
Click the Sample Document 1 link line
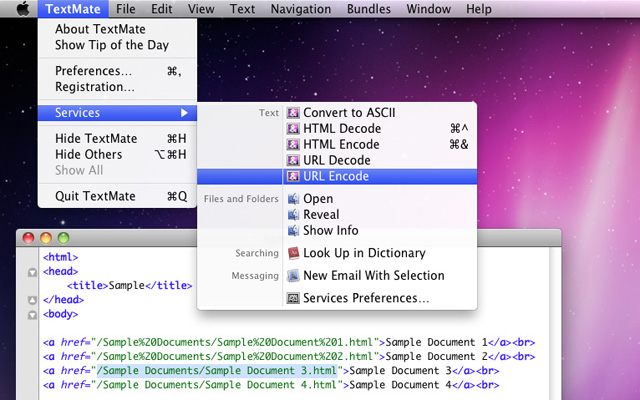coord(289,342)
